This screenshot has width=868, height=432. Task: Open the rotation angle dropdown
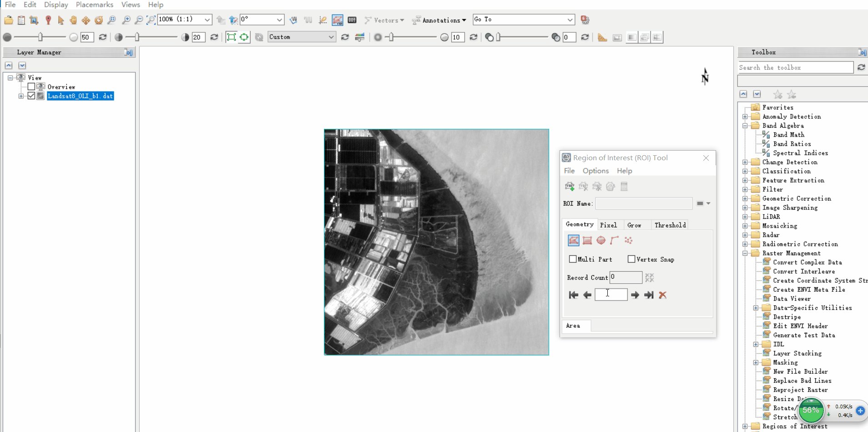click(x=279, y=20)
